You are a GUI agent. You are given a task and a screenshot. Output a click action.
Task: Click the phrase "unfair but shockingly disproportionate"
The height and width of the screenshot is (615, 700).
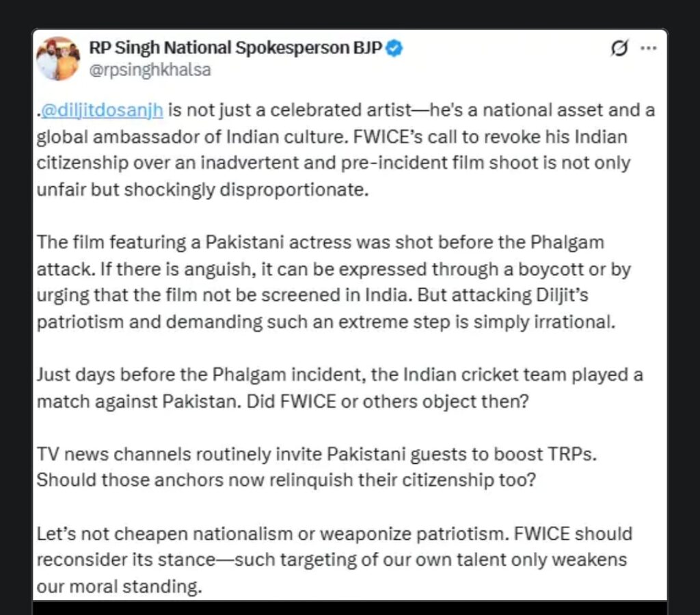coord(202,189)
